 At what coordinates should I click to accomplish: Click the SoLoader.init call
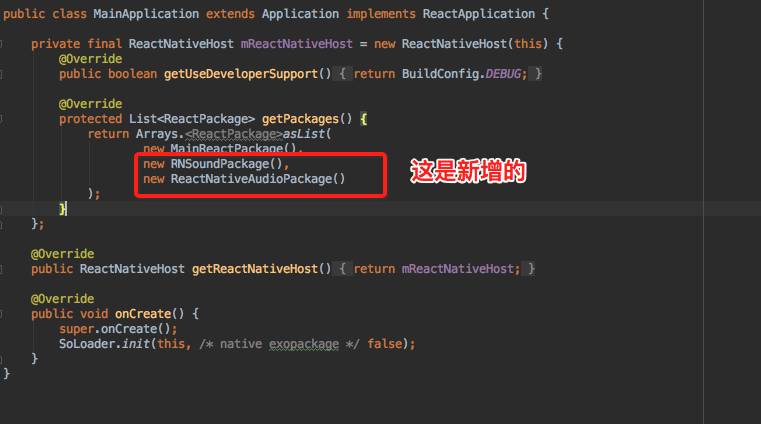click(x=104, y=344)
